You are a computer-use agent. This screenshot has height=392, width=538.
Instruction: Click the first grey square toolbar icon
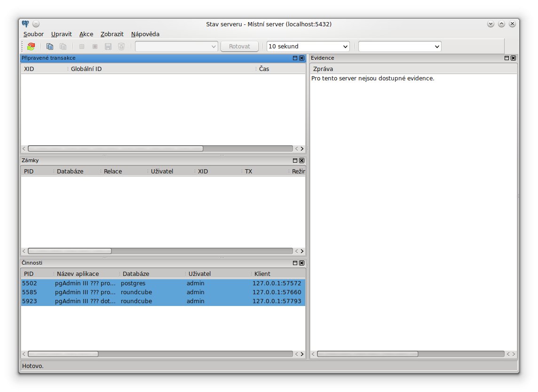click(82, 47)
